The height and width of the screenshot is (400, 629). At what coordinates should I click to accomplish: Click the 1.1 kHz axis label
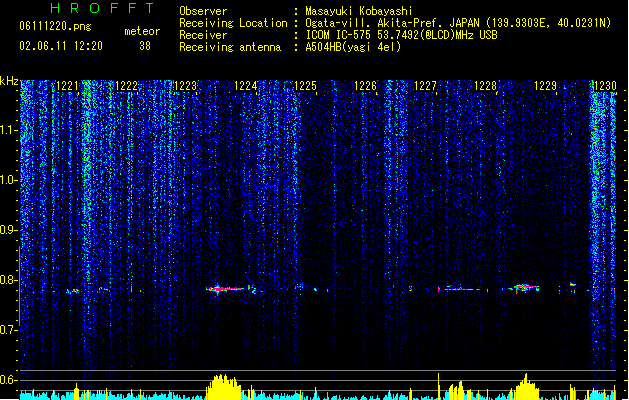tap(9, 130)
